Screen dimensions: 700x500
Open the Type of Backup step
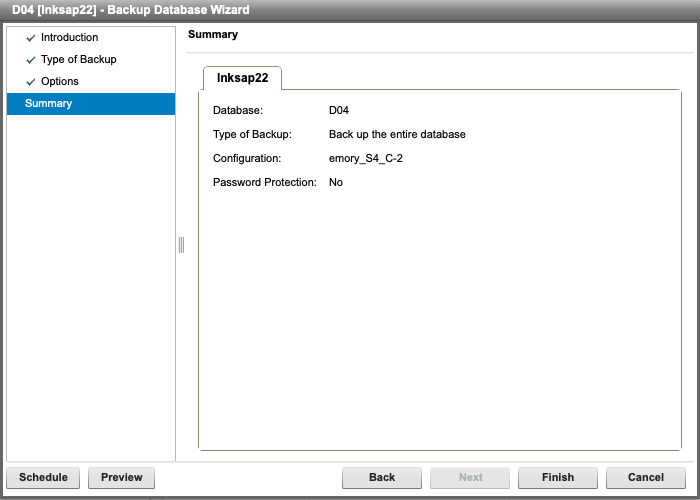pos(78,60)
